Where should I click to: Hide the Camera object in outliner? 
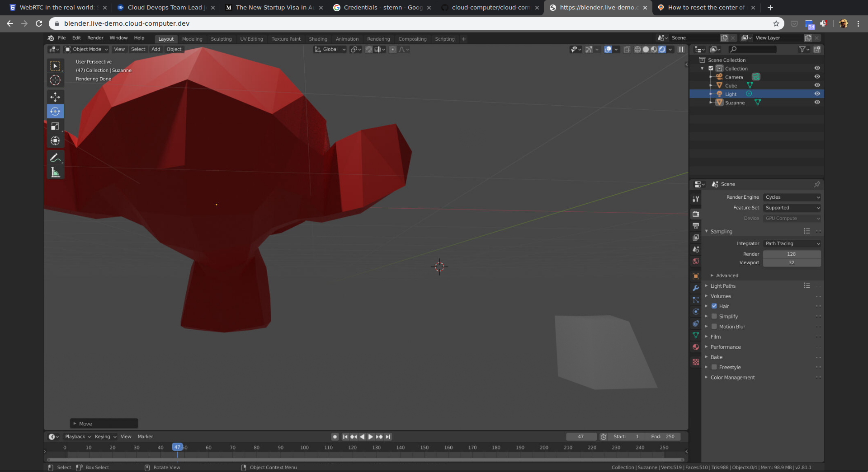(x=817, y=77)
